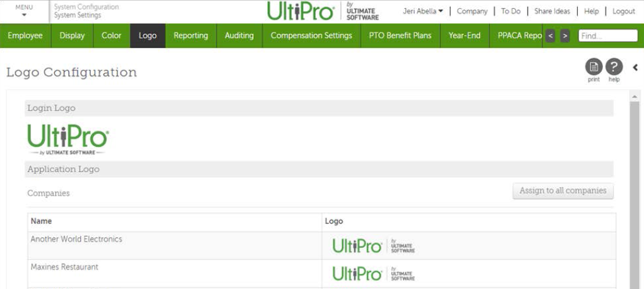The width and height of the screenshot is (644, 289).
Task: Click the Login Logo UltiPro image
Action: pyautogui.click(x=68, y=139)
